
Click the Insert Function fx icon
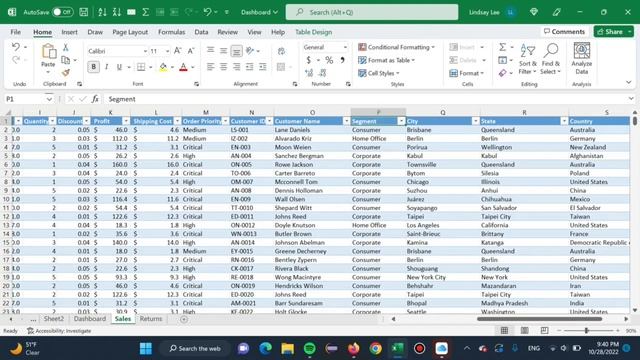click(95, 99)
